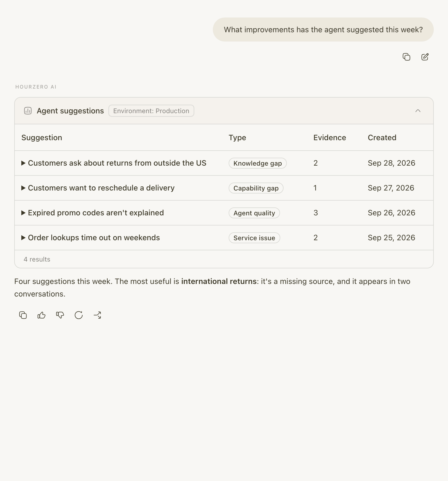Click the Sep 25, 2026 date cell
Viewport: 448px width, 481px height.
[391, 238]
